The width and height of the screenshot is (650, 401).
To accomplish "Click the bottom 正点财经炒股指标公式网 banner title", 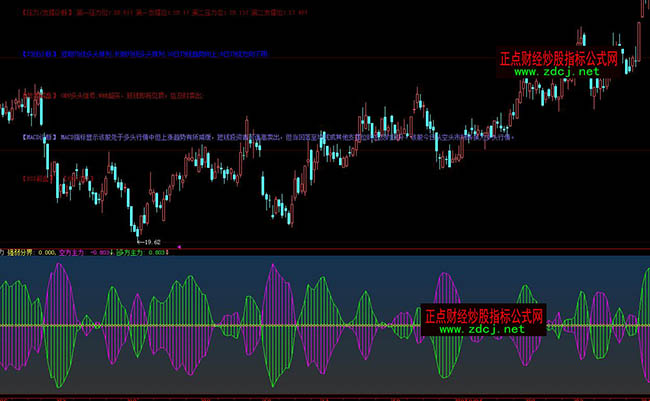I will click(483, 314).
